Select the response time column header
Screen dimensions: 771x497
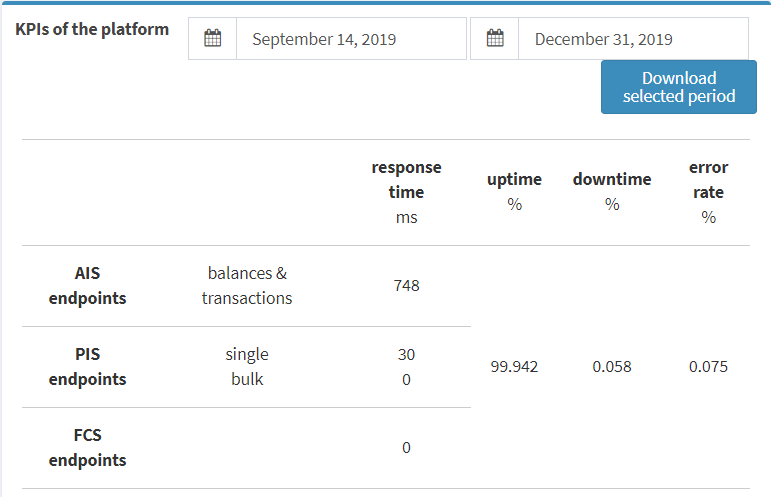click(406, 192)
